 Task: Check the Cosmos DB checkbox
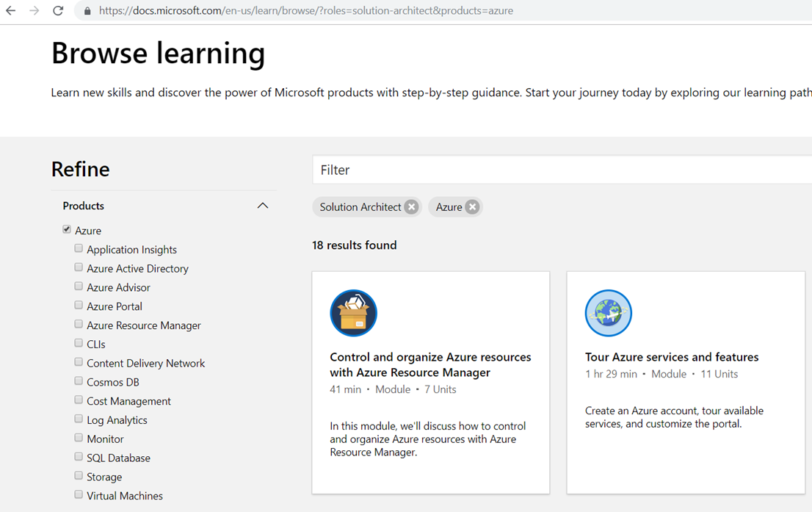[x=79, y=381]
